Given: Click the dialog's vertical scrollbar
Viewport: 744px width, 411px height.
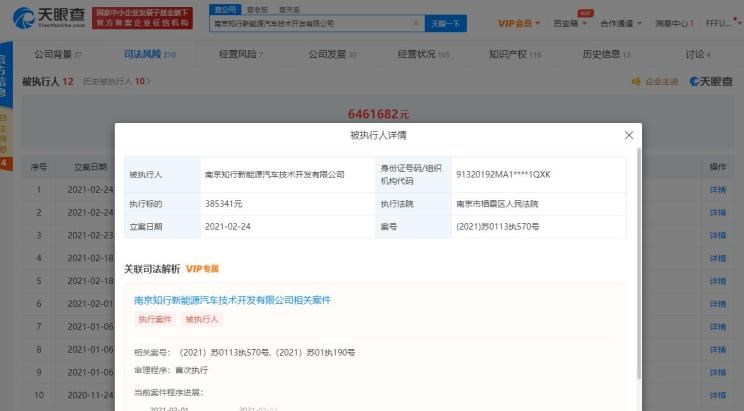Looking at the screenshot, I should 639,263.
